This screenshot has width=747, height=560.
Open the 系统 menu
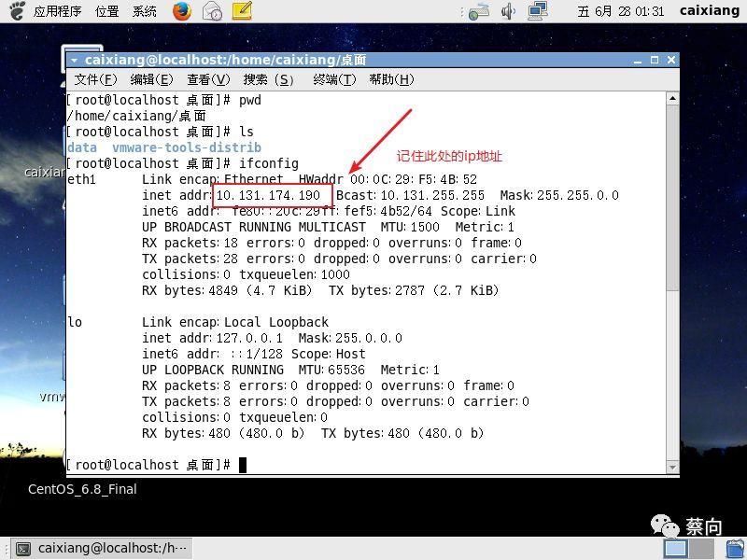click(144, 11)
